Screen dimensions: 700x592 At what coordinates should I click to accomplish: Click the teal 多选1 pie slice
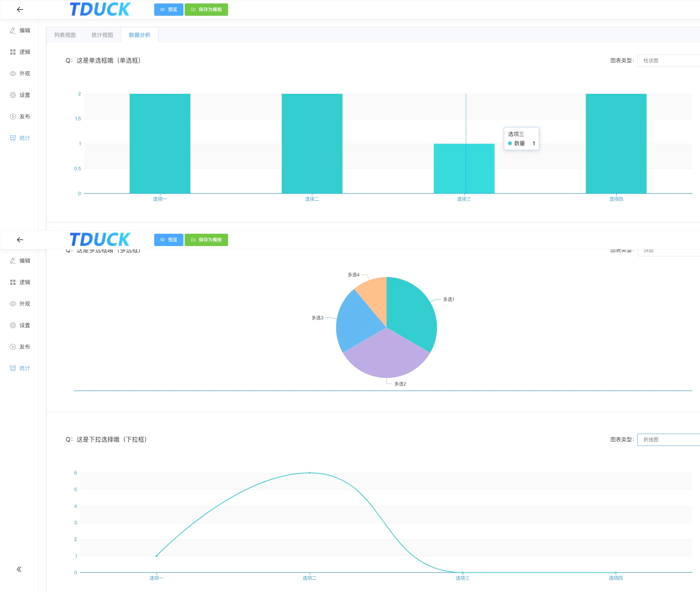coord(412,313)
